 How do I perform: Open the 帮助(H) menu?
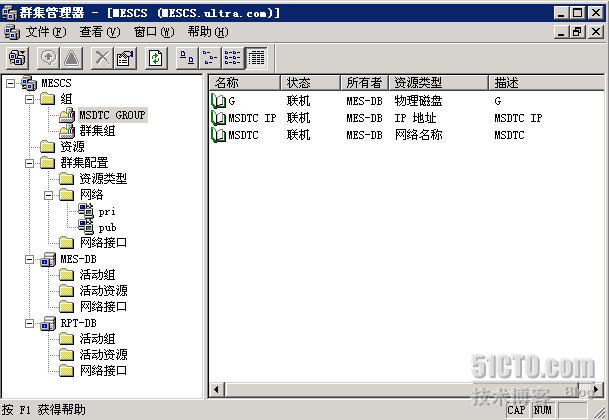208,32
